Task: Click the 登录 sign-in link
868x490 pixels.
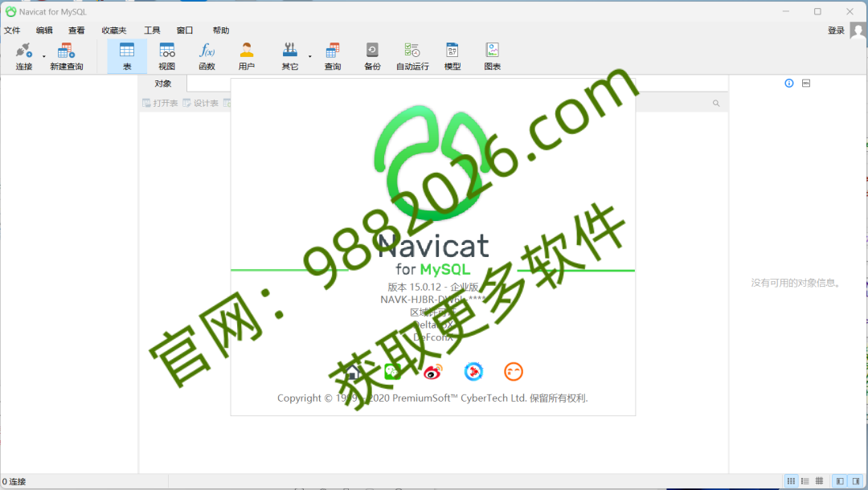Action: click(x=836, y=31)
